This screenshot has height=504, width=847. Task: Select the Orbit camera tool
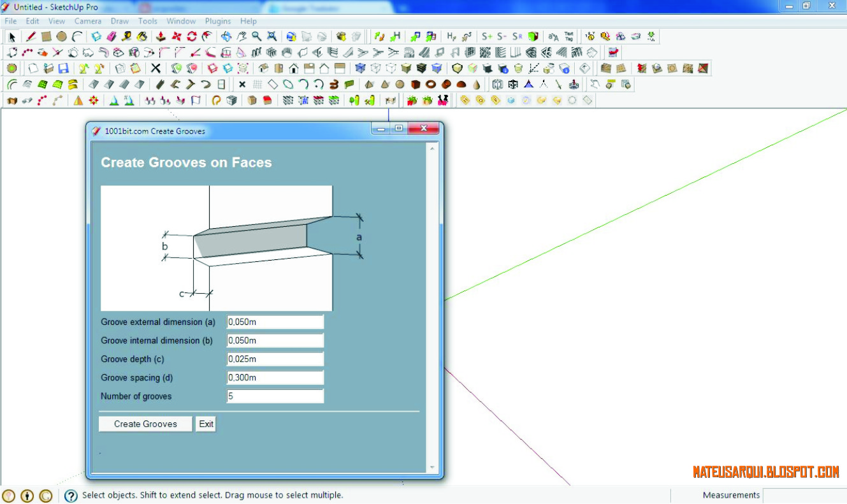(226, 36)
